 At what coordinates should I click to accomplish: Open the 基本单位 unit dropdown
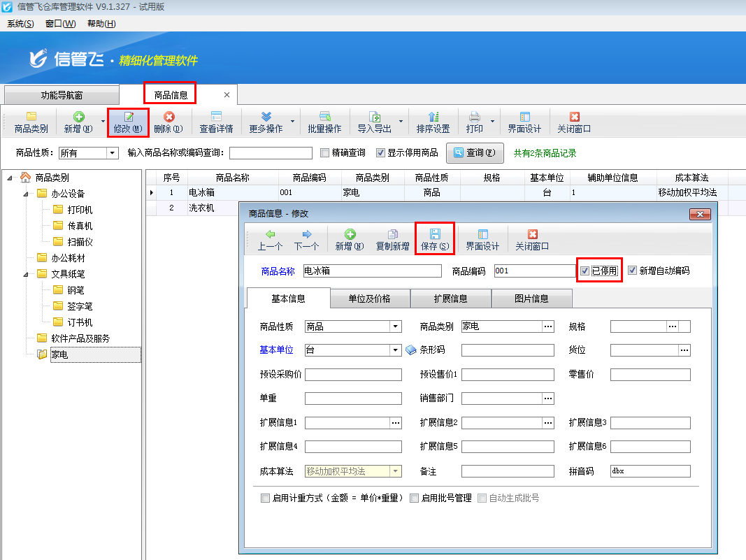click(396, 350)
